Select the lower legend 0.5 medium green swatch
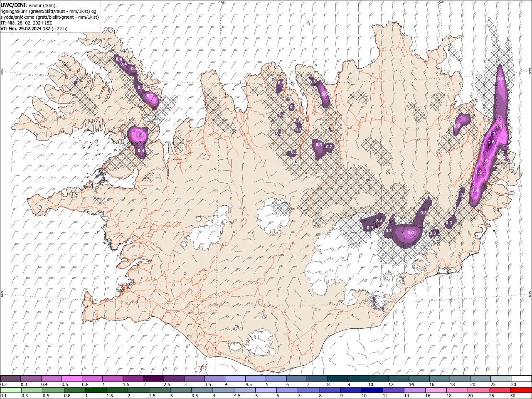 click(x=54, y=390)
